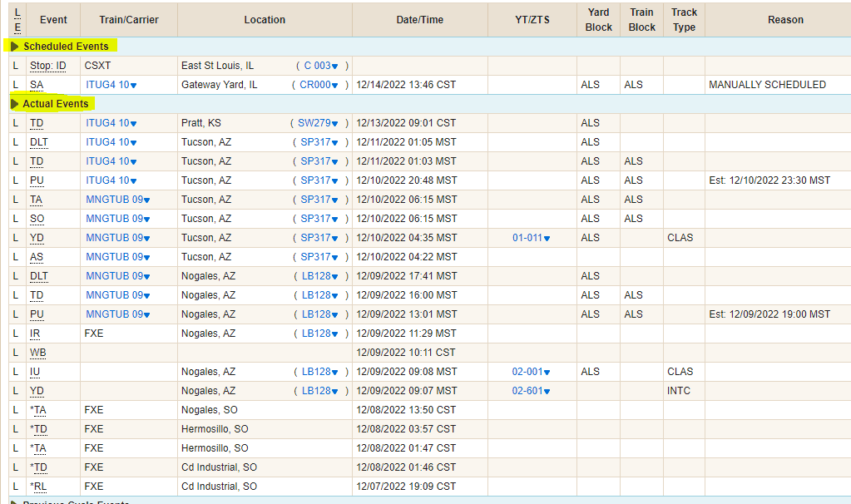Click CLAS track type in 02-001 row

pos(680,372)
